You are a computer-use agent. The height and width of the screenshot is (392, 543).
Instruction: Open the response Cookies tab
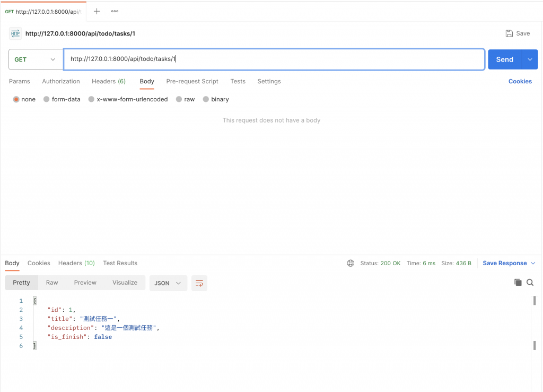click(39, 263)
